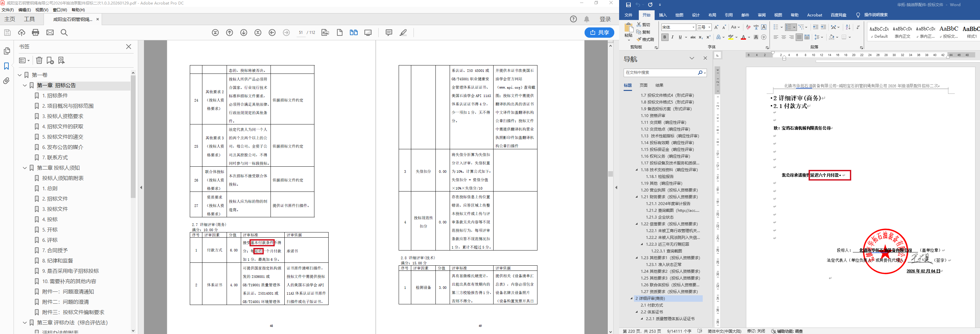Viewport: 980px width, 334px height.
Task: Click the Acrobat print icon
Action: (36, 32)
